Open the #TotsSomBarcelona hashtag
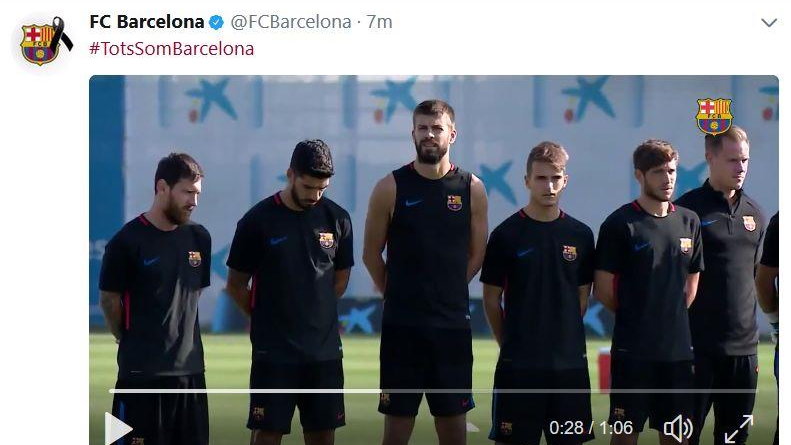Image resolution: width=791 pixels, height=445 pixels. click(x=172, y=49)
